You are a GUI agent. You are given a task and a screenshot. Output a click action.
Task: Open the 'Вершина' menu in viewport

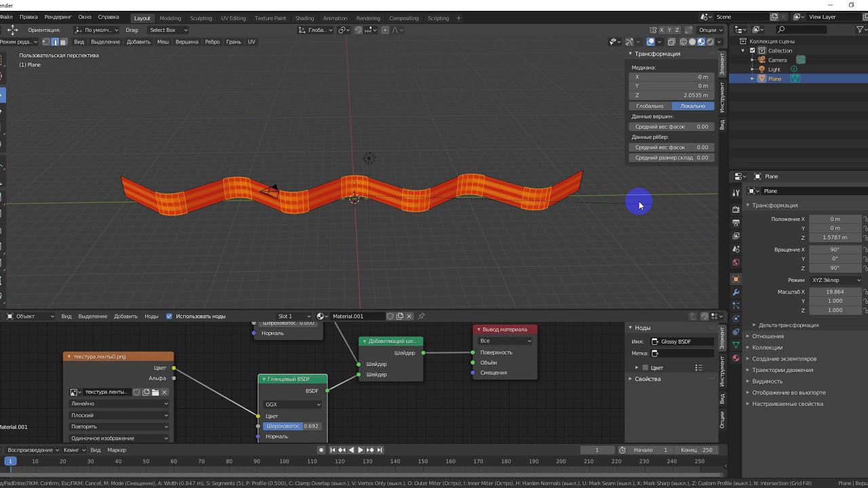[187, 42]
